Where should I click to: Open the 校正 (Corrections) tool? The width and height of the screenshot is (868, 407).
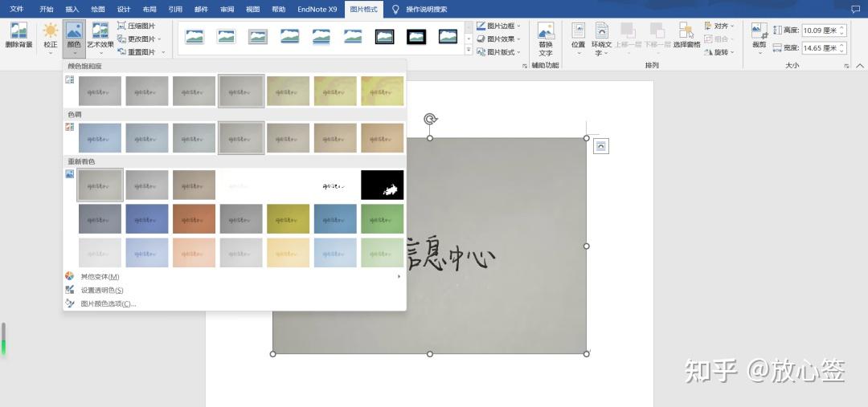click(51, 37)
